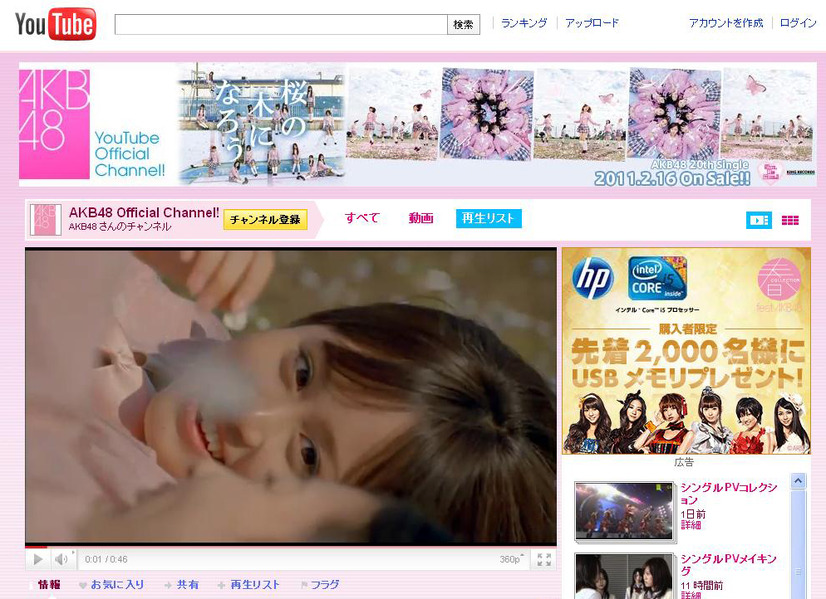Focus the YouTube search input field
826x599 pixels.
(281, 24)
